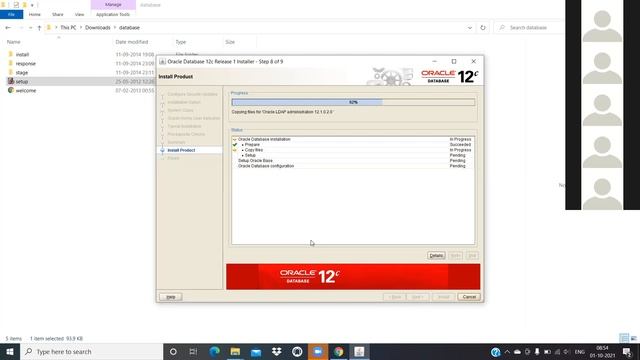Open the Home ribbon tab

[x=35, y=14]
